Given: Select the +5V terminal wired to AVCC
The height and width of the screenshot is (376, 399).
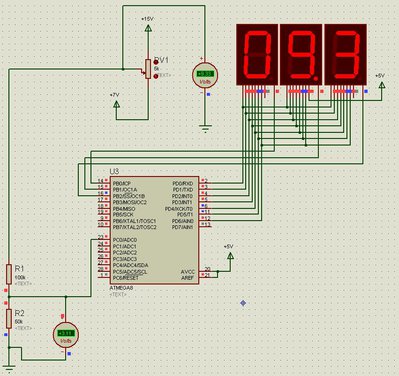Looking at the screenshot, I should (x=230, y=256).
